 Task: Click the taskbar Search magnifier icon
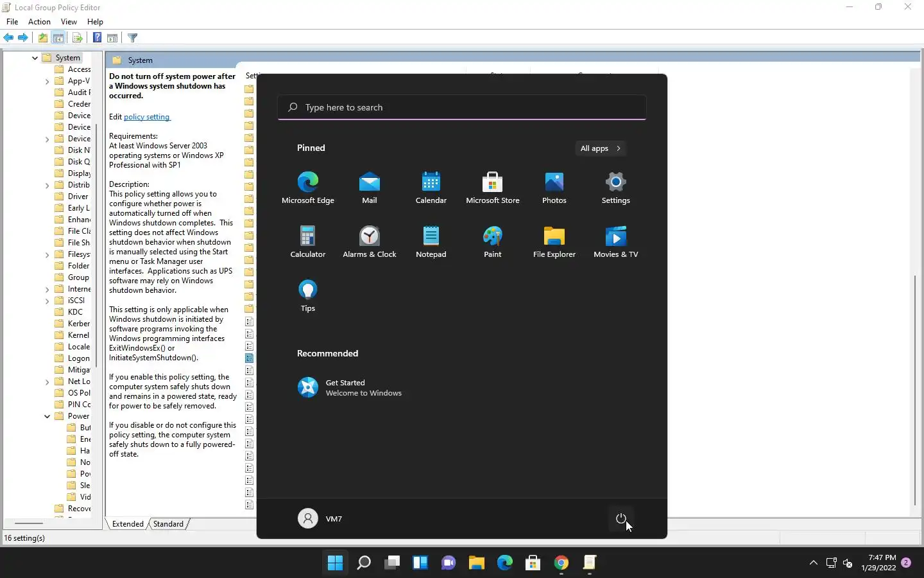pos(364,563)
